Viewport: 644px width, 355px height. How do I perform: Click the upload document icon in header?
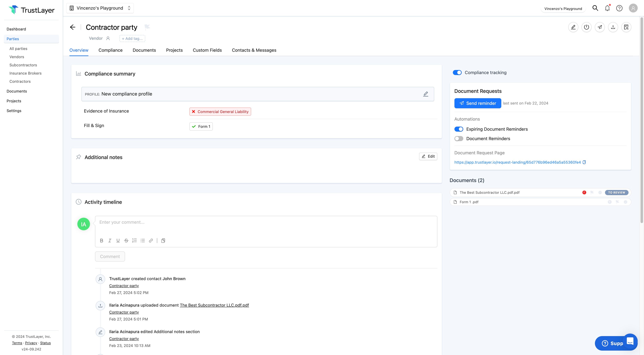613,27
